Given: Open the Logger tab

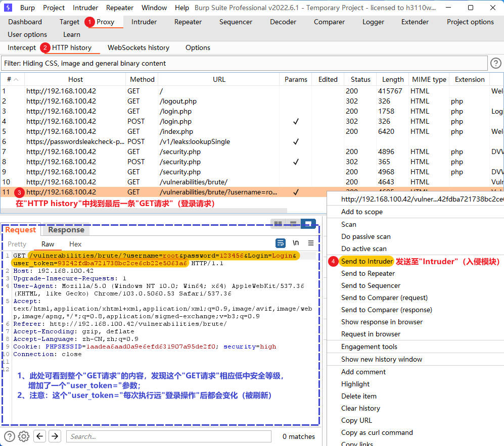Looking at the screenshot, I should 373,22.
